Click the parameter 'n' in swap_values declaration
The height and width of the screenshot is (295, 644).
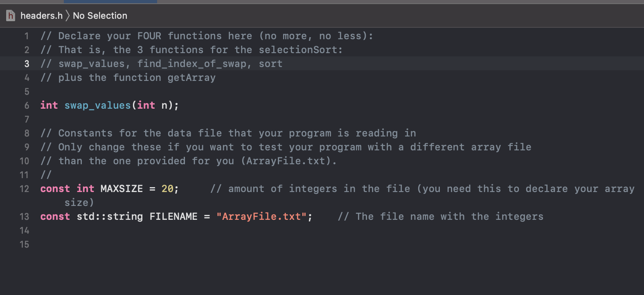(164, 105)
